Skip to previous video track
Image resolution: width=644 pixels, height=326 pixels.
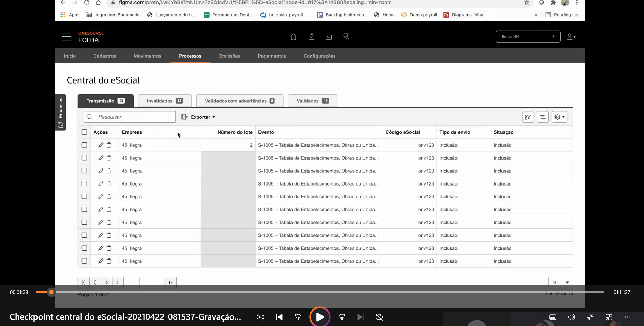pos(279,317)
